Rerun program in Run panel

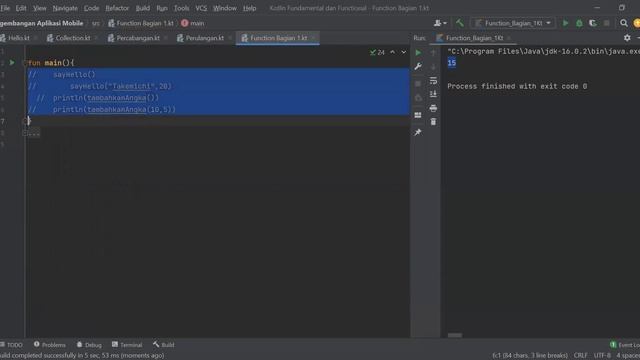[418, 53]
